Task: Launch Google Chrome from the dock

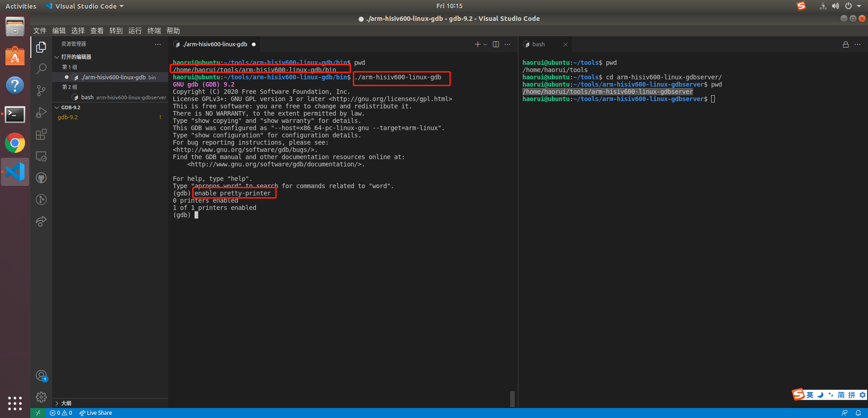Action: pyautogui.click(x=15, y=143)
